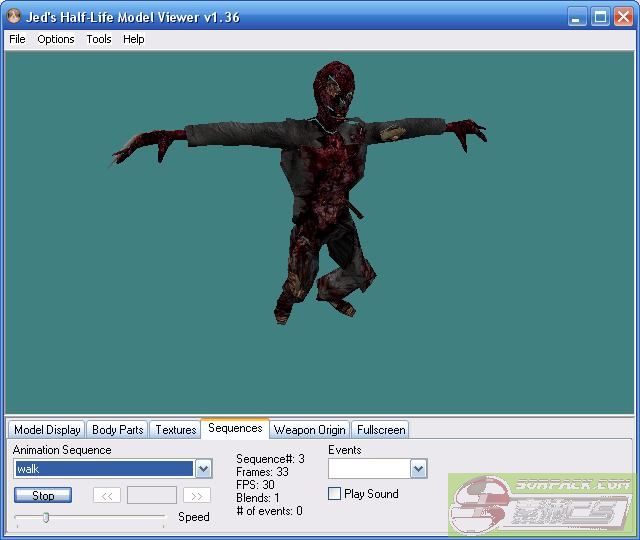Enable the Play Sound checkbox
The height and width of the screenshot is (540, 640).
click(x=334, y=493)
